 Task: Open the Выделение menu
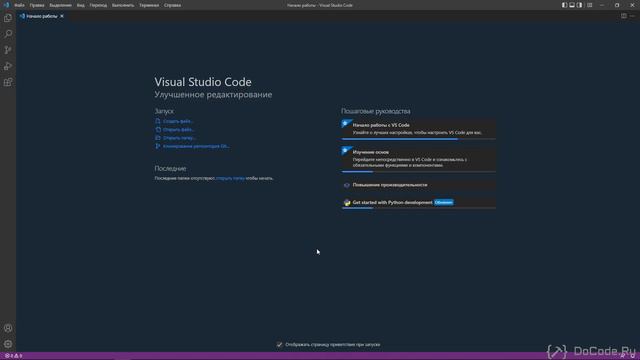click(x=60, y=5)
